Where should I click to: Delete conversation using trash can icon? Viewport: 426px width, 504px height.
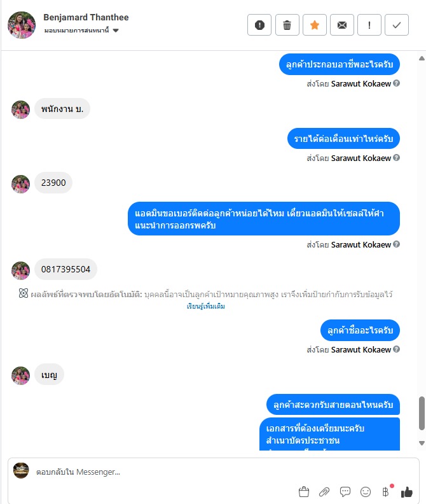[287, 25]
